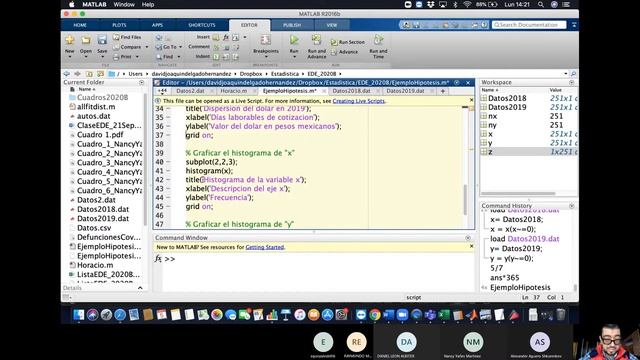
Task: Select allfitdist.m in Current Folder
Action: pyautogui.click(x=96, y=107)
